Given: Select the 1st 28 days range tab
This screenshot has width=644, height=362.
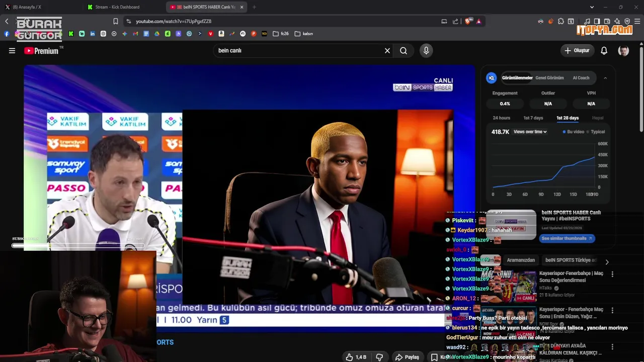Looking at the screenshot, I should 568,118.
